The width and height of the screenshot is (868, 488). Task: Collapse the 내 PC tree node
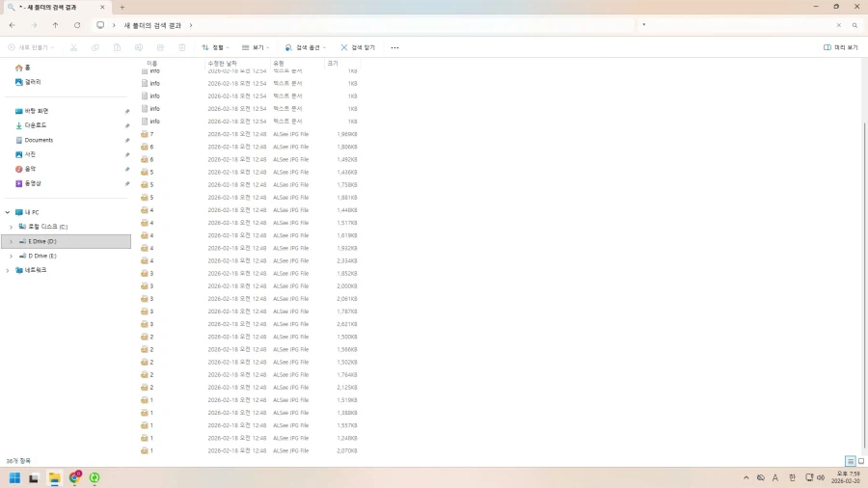pyautogui.click(x=8, y=212)
